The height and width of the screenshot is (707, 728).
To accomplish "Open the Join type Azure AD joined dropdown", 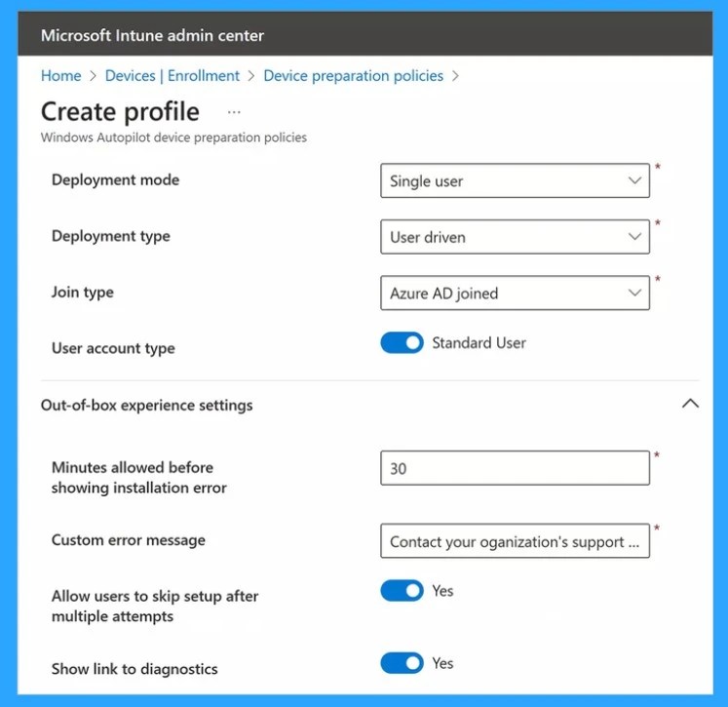I will [x=515, y=294].
